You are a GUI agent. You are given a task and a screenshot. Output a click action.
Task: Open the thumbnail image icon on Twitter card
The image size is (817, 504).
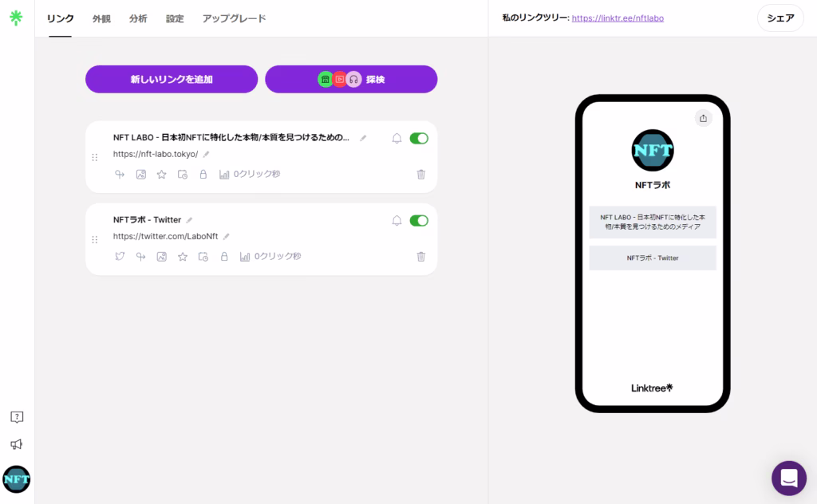point(161,256)
